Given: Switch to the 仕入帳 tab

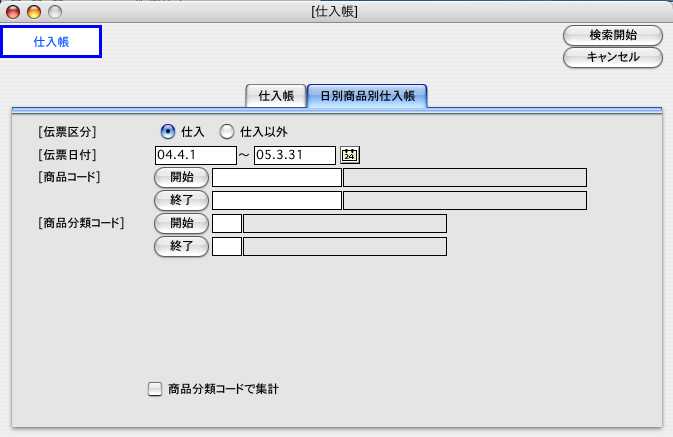Looking at the screenshot, I should pos(275,96).
